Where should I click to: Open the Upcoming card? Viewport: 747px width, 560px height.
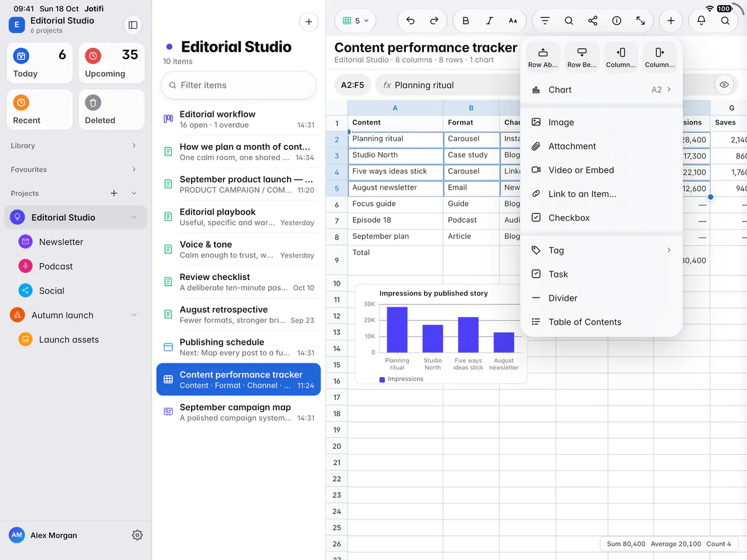point(112,63)
